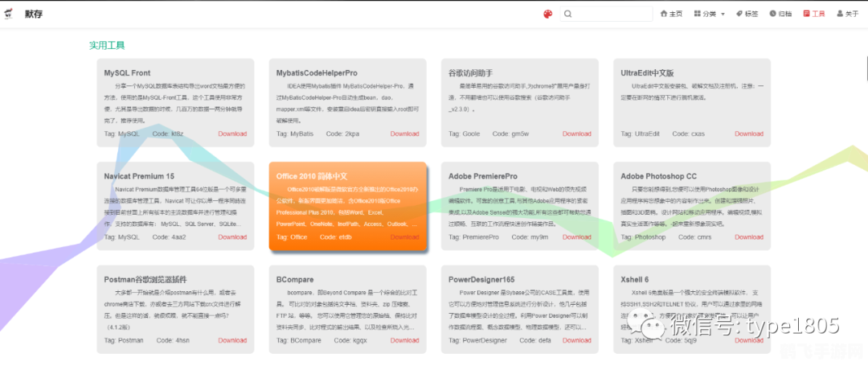Download Office 2010 简体中文

[404, 237]
